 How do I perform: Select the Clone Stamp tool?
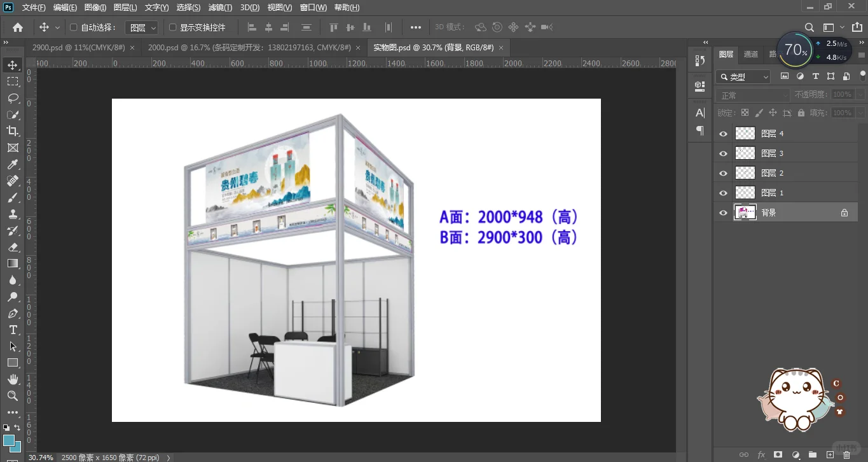(13, 214)
